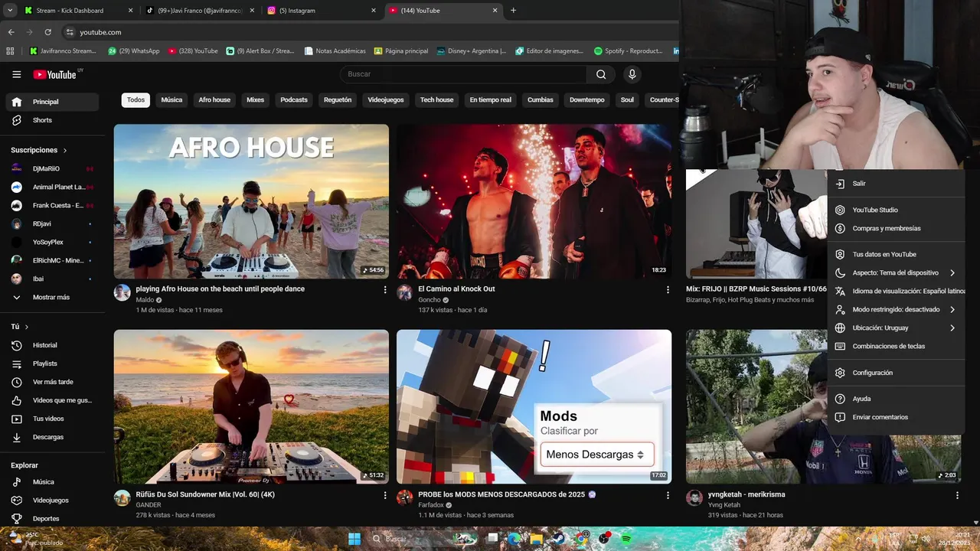980x551 pixels.
Task: Start voice search with microphone icon
Action: (x=632, y=74)
